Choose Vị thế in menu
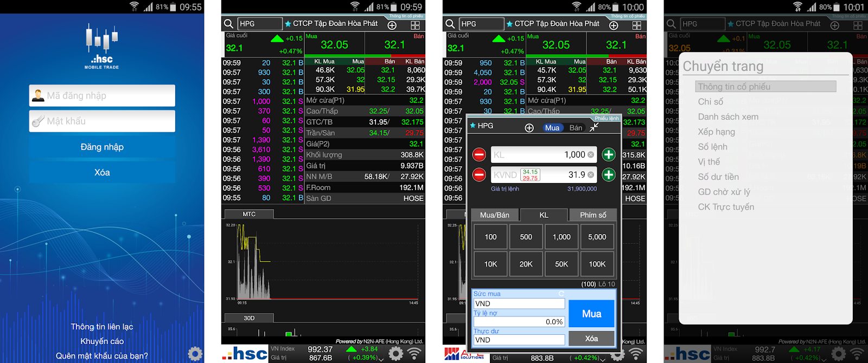 click(x=709, y=161)
